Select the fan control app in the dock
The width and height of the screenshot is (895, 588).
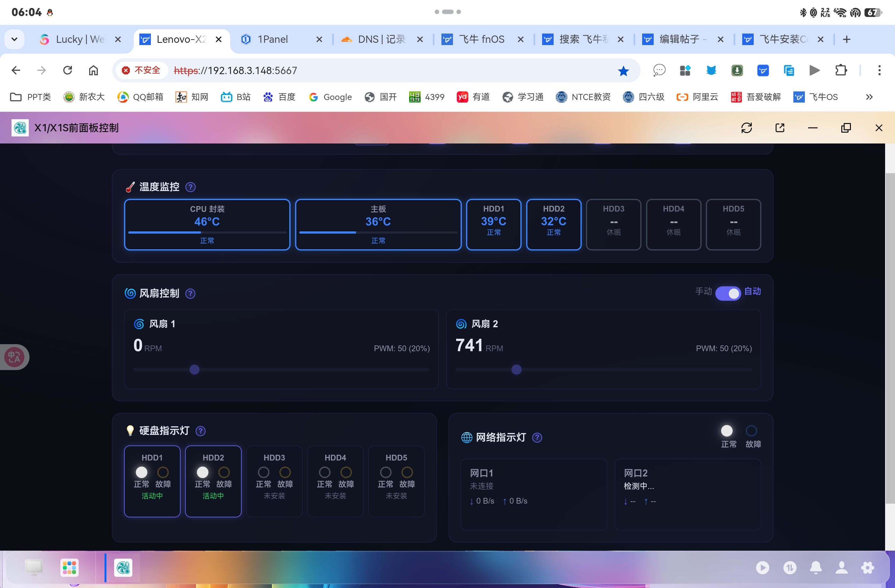[x=123, y=567]
